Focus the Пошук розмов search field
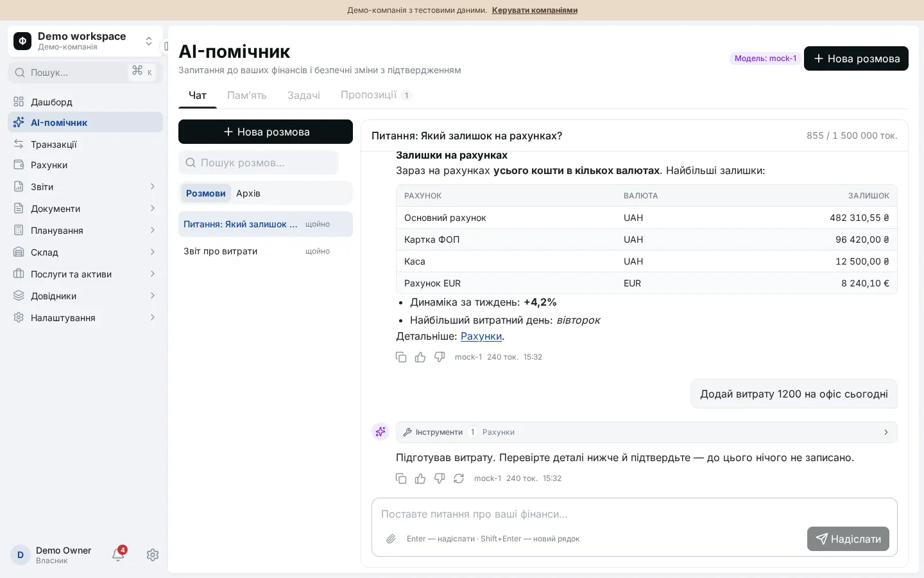924x578 pixels. point(259,162)
